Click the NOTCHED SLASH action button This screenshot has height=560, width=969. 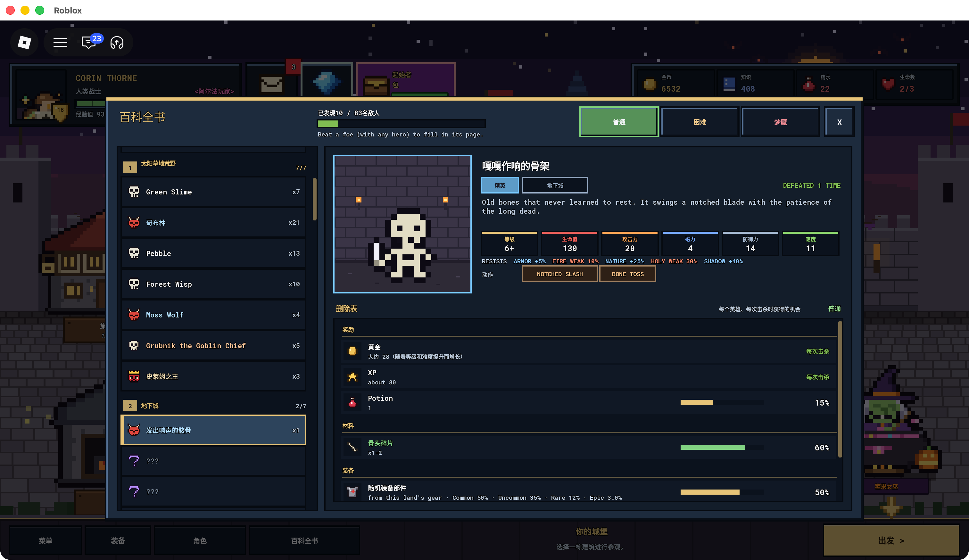(x=559, y=274)
